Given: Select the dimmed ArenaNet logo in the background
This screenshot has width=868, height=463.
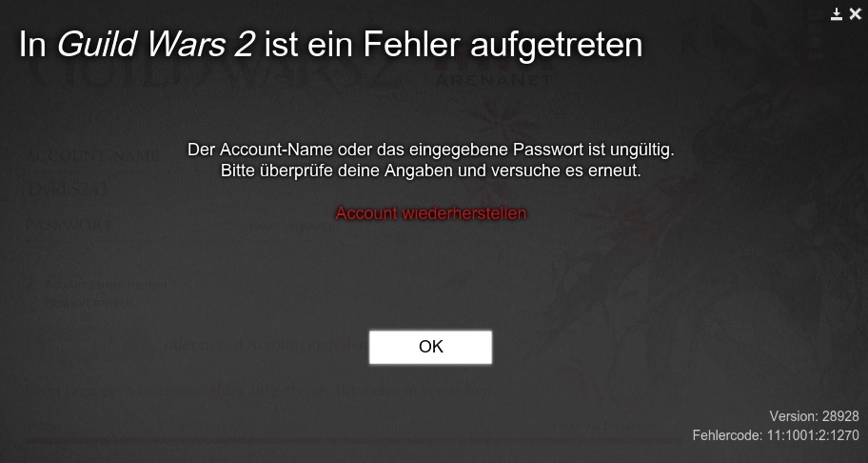Looking at the screenshot, I should [x=494, y=74].
